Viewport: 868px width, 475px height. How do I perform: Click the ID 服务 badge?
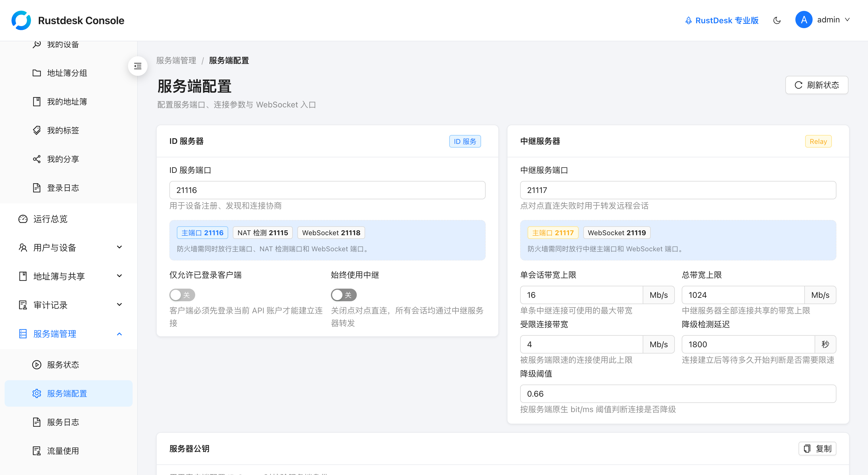pos(465,141)
